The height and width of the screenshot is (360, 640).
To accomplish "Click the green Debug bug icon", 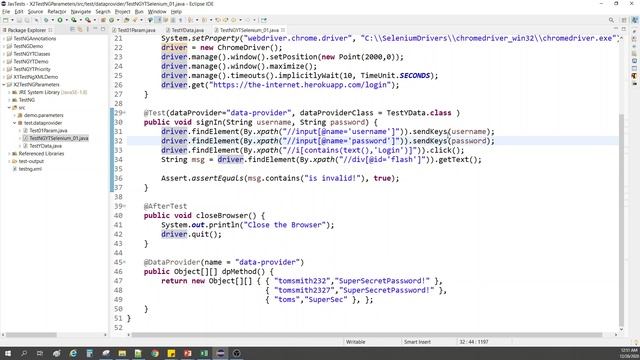I will tap(46, 20).
